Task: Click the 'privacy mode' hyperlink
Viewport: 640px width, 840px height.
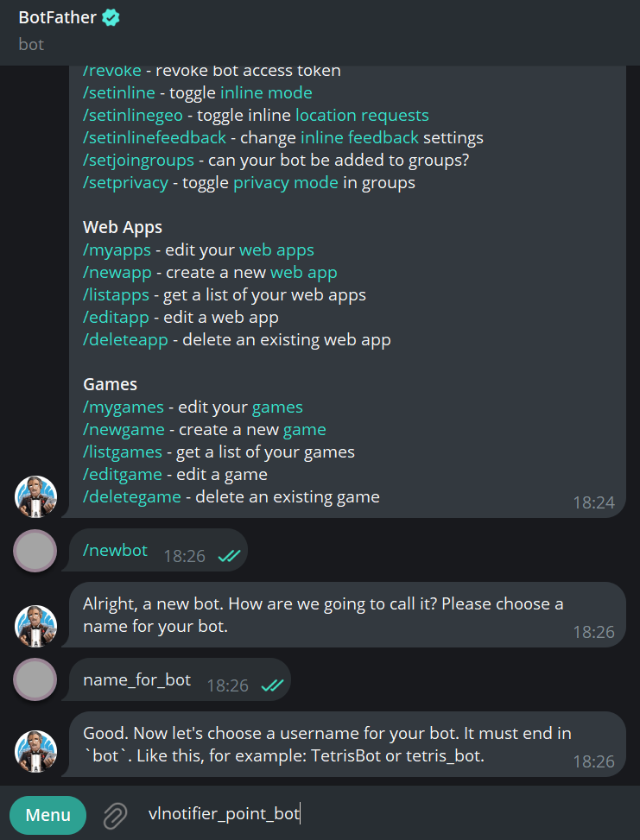Action: 286,182
